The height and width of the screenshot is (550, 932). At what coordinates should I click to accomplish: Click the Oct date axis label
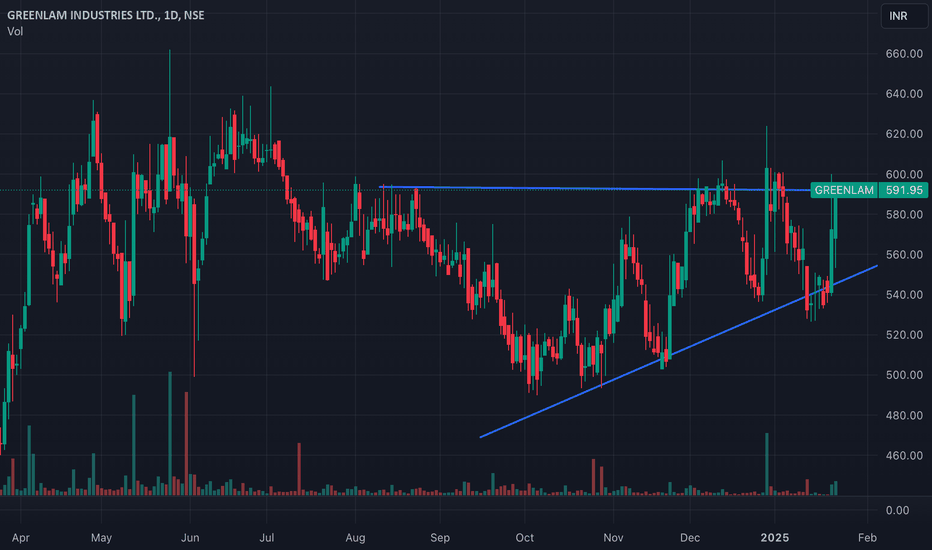point(524,538)
